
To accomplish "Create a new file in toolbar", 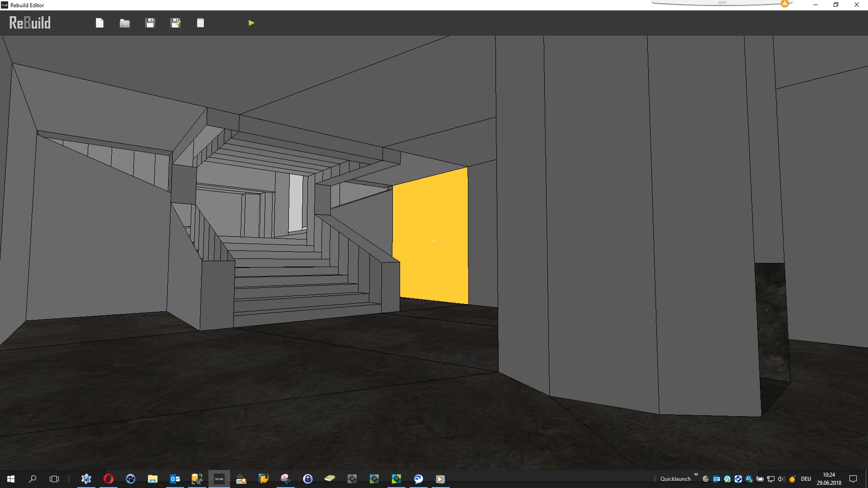I will tap(99, 23).
